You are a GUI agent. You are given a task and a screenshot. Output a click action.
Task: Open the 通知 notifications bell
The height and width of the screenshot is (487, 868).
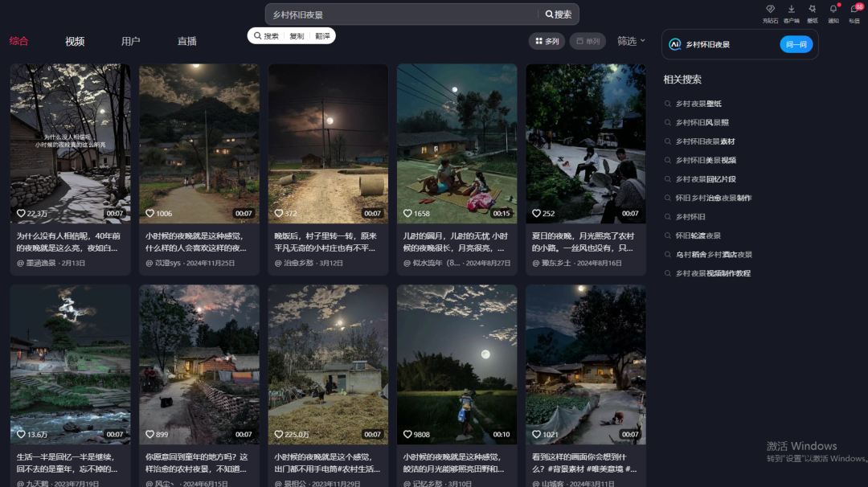pos(833,14)
